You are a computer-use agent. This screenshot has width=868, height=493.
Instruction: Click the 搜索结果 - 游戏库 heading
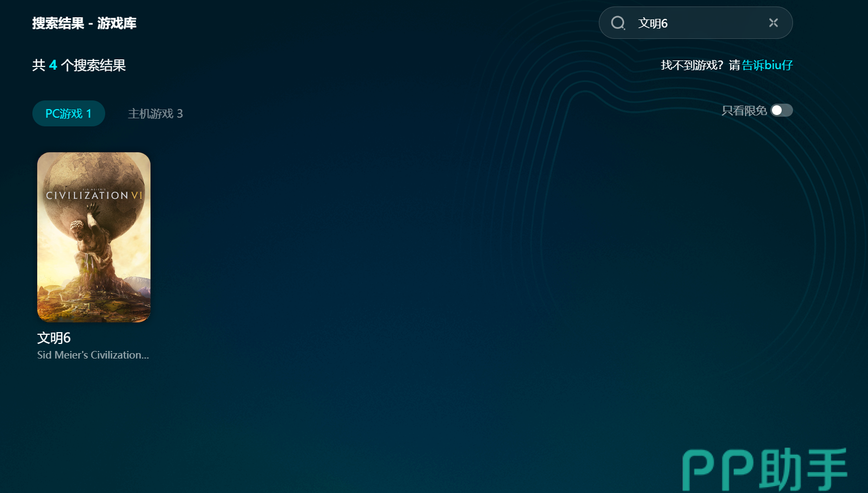click(84, 23)
